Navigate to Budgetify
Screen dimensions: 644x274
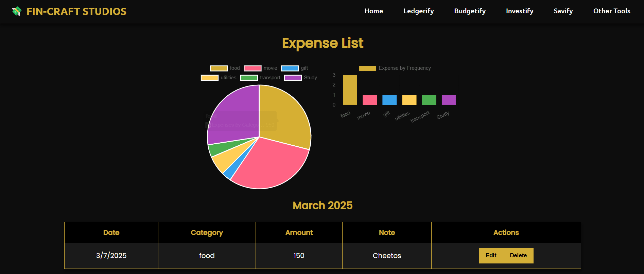[x=470, y=11]
